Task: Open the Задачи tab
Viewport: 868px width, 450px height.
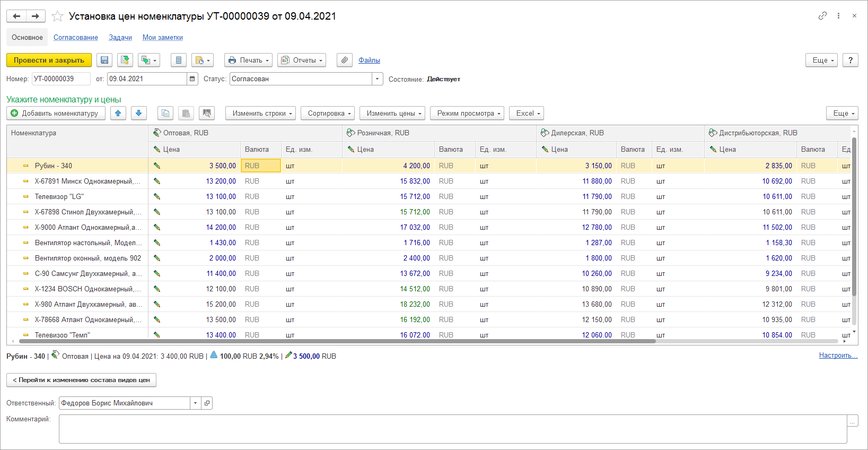Action: [120, 38]
